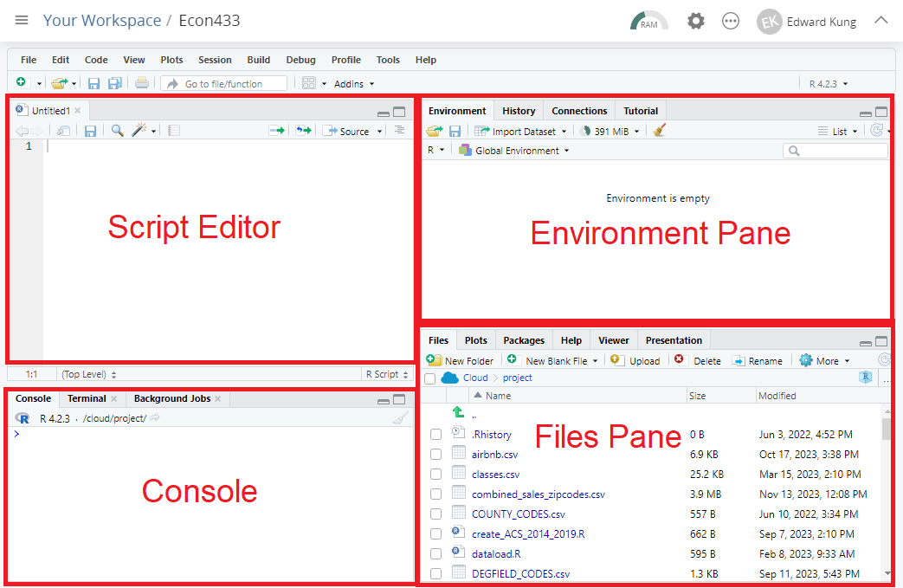Open R Script file type selector
903x588 pixels.
click(x=388, y=374)
